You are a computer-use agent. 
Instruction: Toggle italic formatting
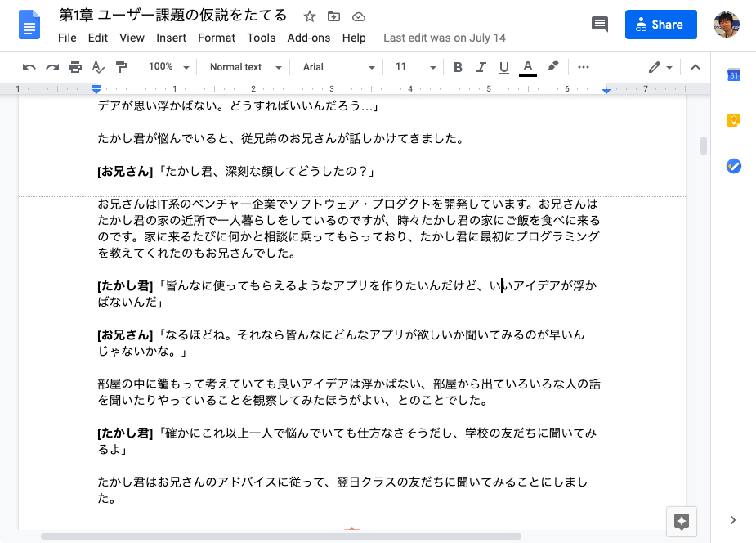[481, 67]
